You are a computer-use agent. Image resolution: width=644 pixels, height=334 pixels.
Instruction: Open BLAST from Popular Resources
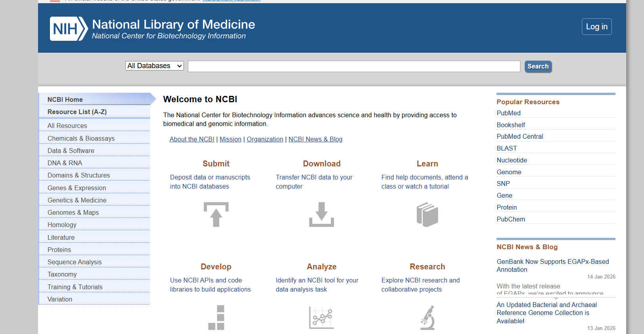tap(506, 148)
